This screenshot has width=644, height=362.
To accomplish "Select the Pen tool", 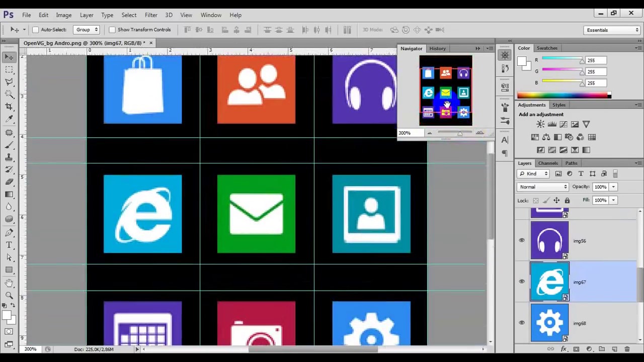I will click(9, 232).
